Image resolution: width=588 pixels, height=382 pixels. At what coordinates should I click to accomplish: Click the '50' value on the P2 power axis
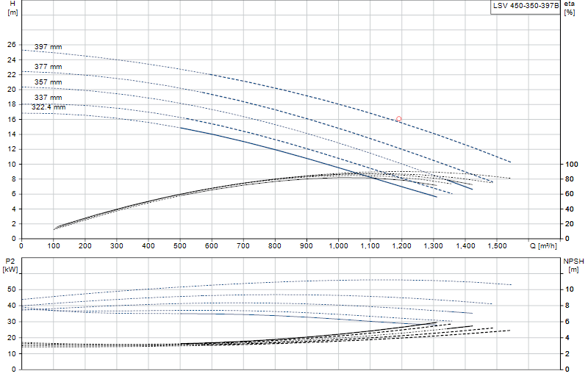12,289
